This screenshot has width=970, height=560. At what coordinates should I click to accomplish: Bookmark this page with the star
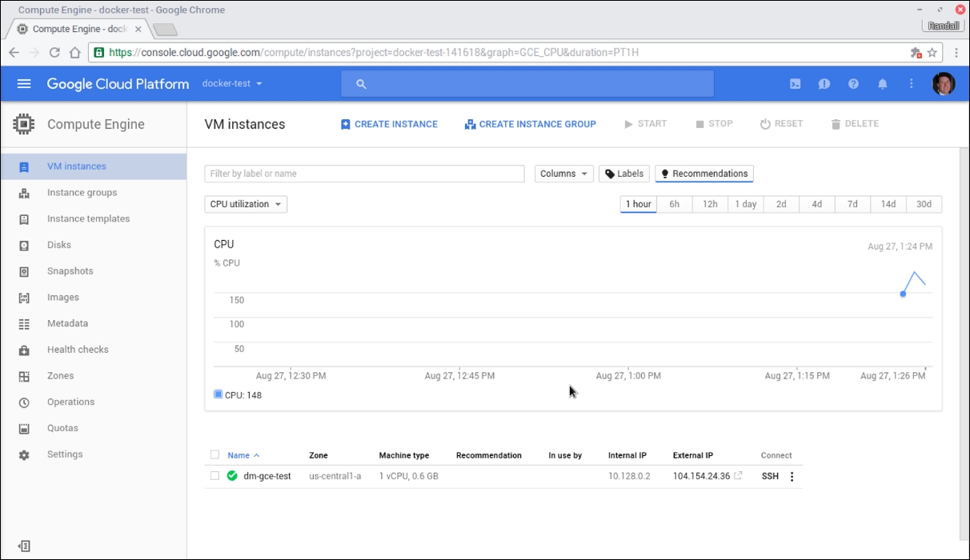932,53
